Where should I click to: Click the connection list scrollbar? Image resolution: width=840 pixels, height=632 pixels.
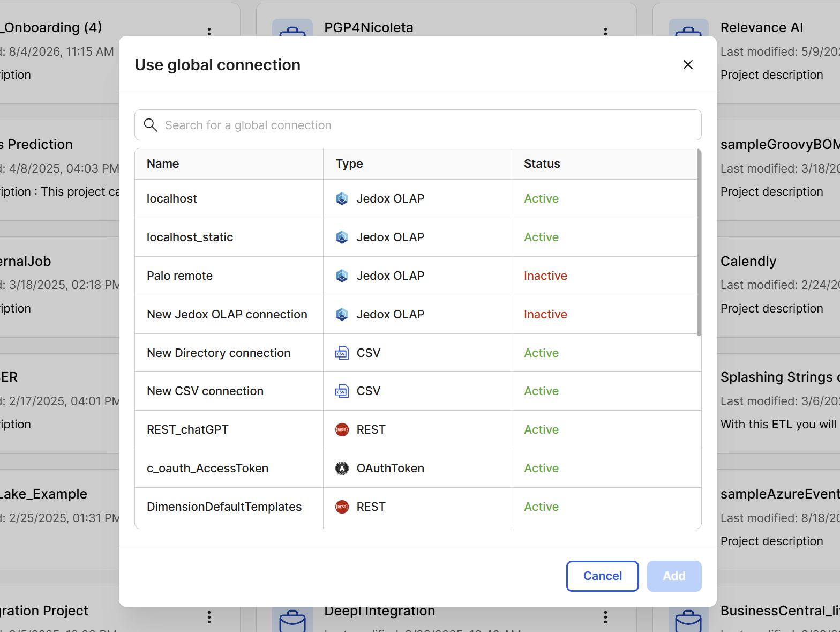click(x=699, y=242)
